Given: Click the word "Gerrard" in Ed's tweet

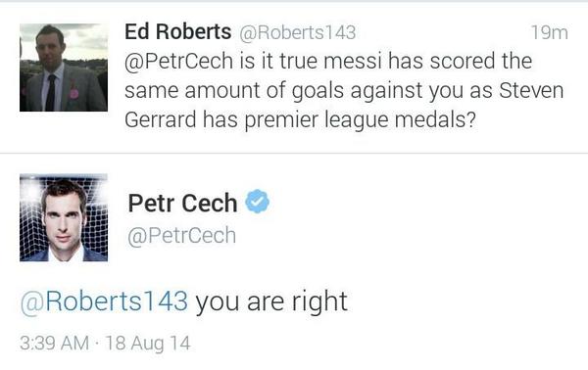Looking at the screenshot, I should (x=161, y=120).
